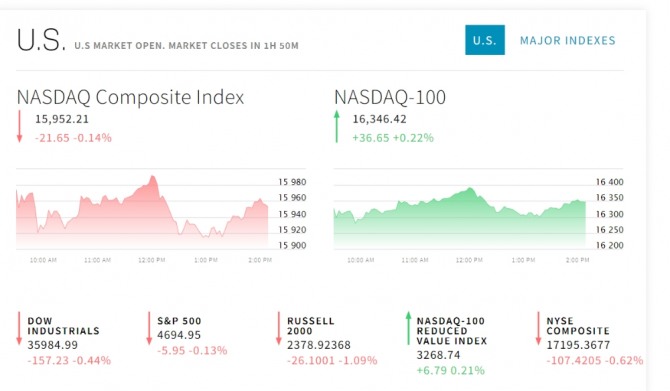
Task: Open the Russell 2000 index link
Action: pos(311,326)
